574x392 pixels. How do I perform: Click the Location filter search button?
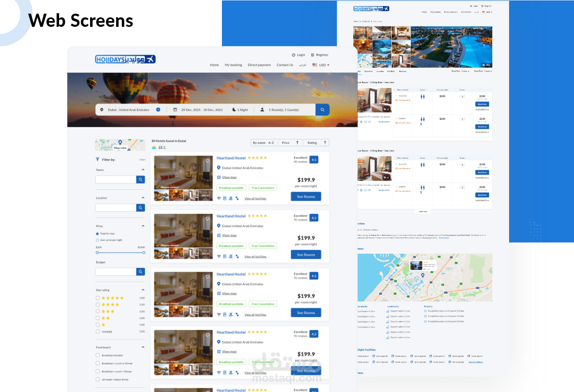[x=141, y=208]
